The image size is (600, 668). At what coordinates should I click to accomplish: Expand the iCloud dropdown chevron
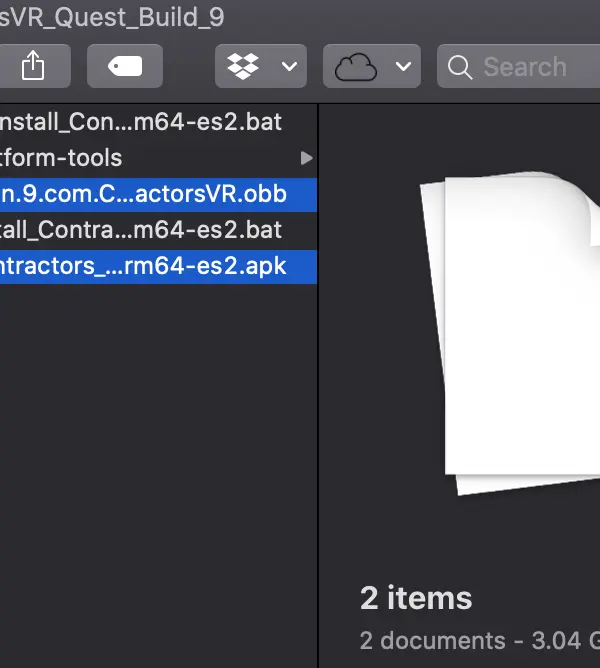[403, 66]
